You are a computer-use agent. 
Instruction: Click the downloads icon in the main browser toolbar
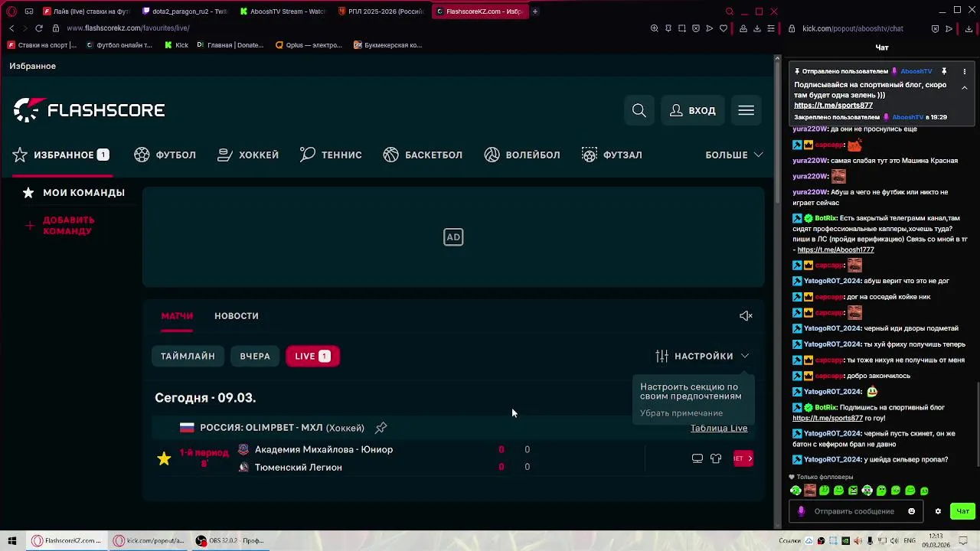(757, 28)
